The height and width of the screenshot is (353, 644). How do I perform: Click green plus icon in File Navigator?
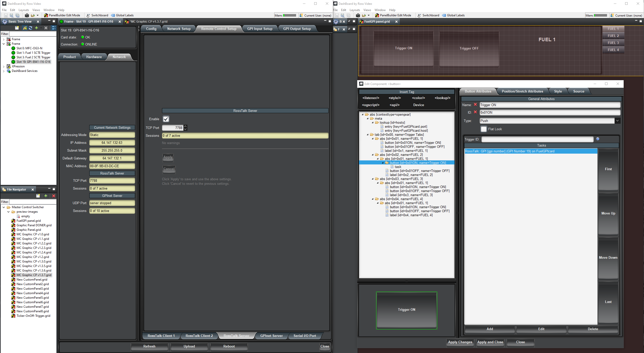click(46, 196)
